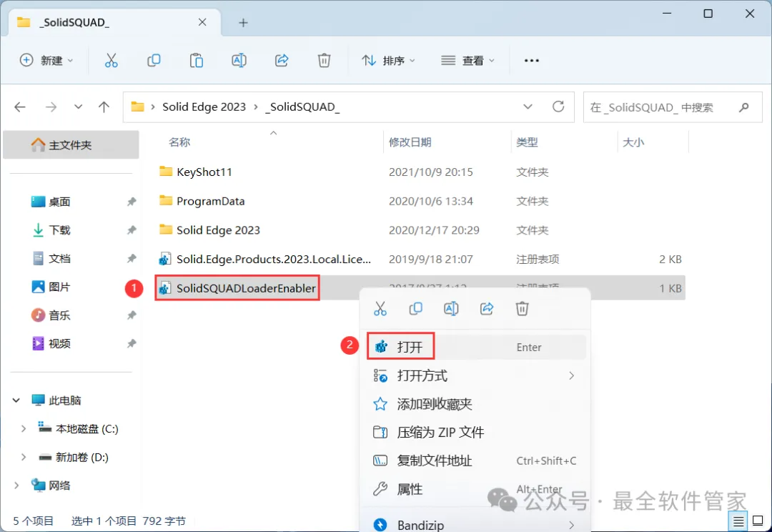The height and width of the screenshot is (532, 772).
Task: Choose 复制文件地址 in context menu
Action: [477, 461]
